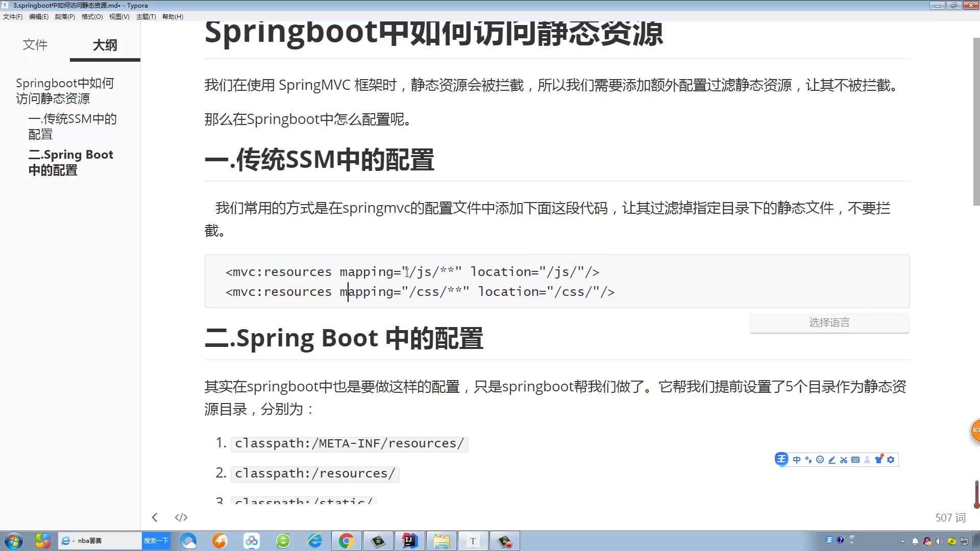Screen dimensions: 980x551
Task: Click code line with mapping="/css/**"
Action: click(420, 292)
